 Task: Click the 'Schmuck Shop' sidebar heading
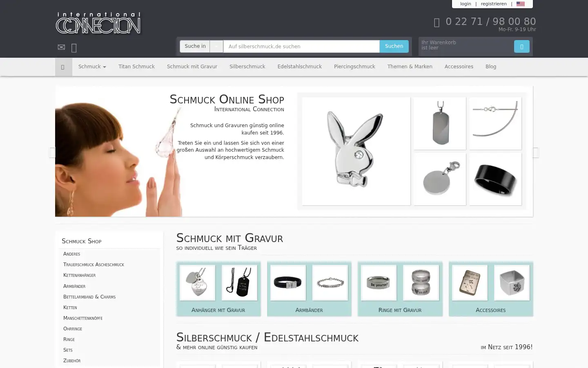coord(82,241)
